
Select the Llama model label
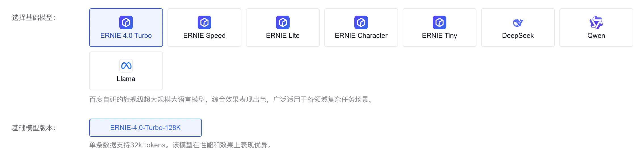[126, 79]
